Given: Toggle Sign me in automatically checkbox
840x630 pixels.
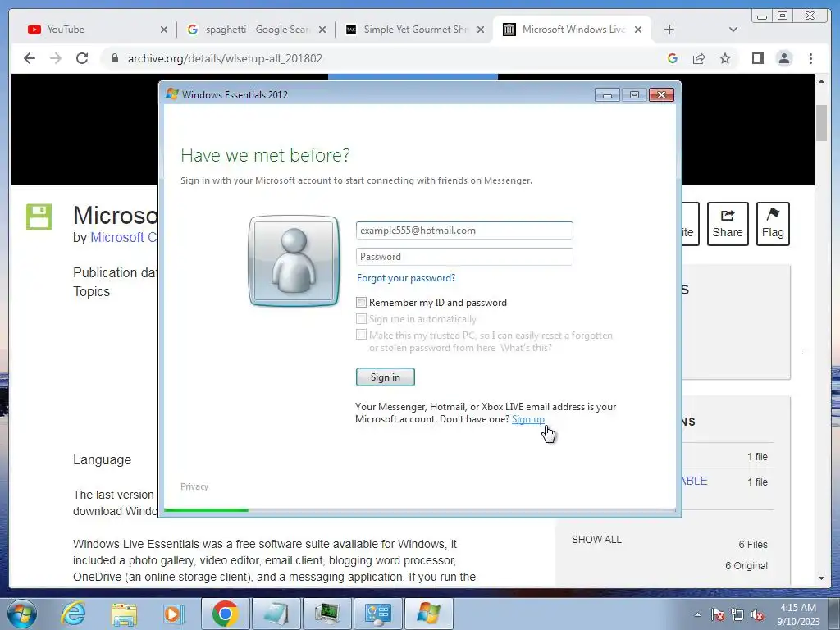Looking at the screenshot, I should (362, 319).
